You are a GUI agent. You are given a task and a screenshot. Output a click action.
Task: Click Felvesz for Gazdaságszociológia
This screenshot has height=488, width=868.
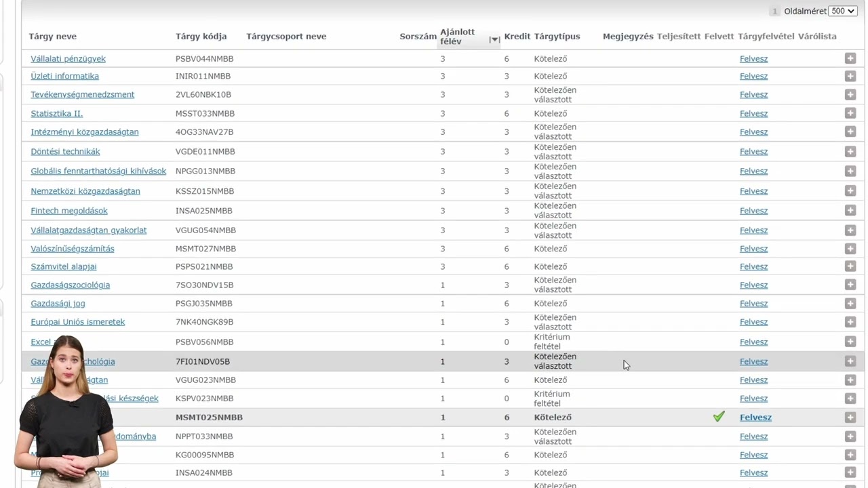coord(753,285)
